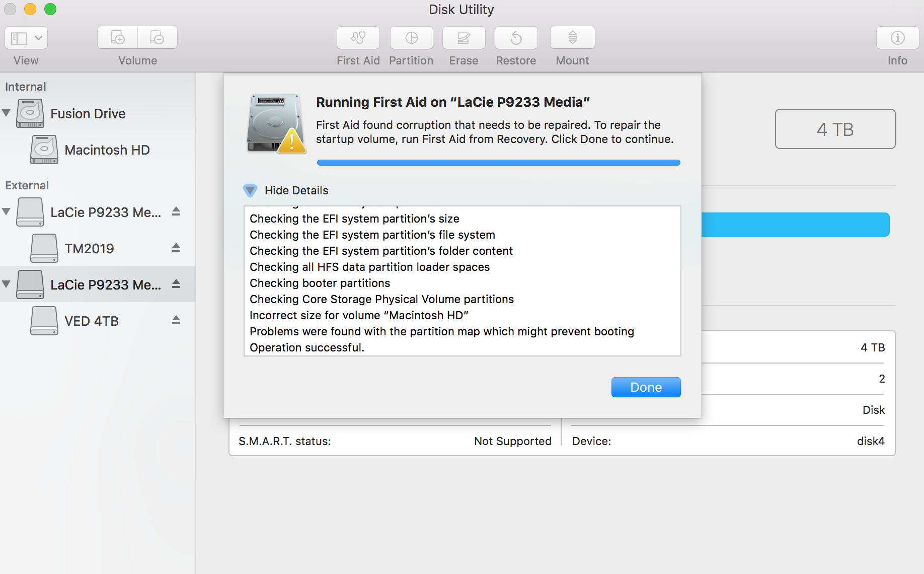
Task: Show disk Info from the toolbar
Action: coord(897,38)
